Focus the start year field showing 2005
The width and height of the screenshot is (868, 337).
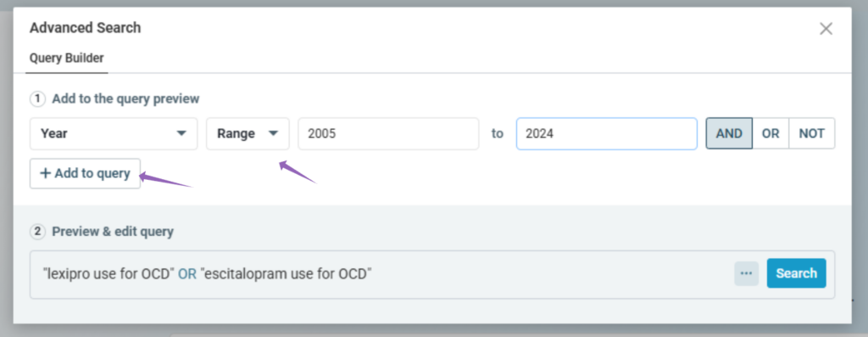tap(388, 133)
